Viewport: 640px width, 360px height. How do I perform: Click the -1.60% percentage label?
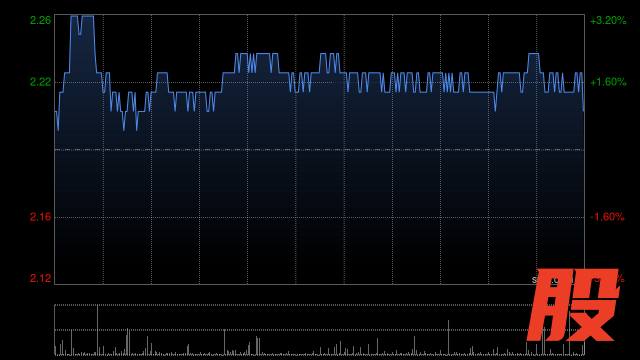tap(607, 217)
